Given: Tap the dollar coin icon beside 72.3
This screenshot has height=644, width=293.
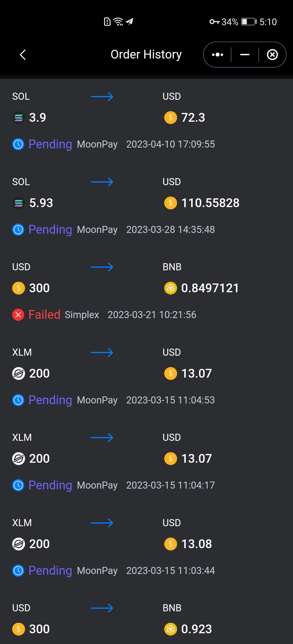Looking at the screenshot, I should 170,118.
